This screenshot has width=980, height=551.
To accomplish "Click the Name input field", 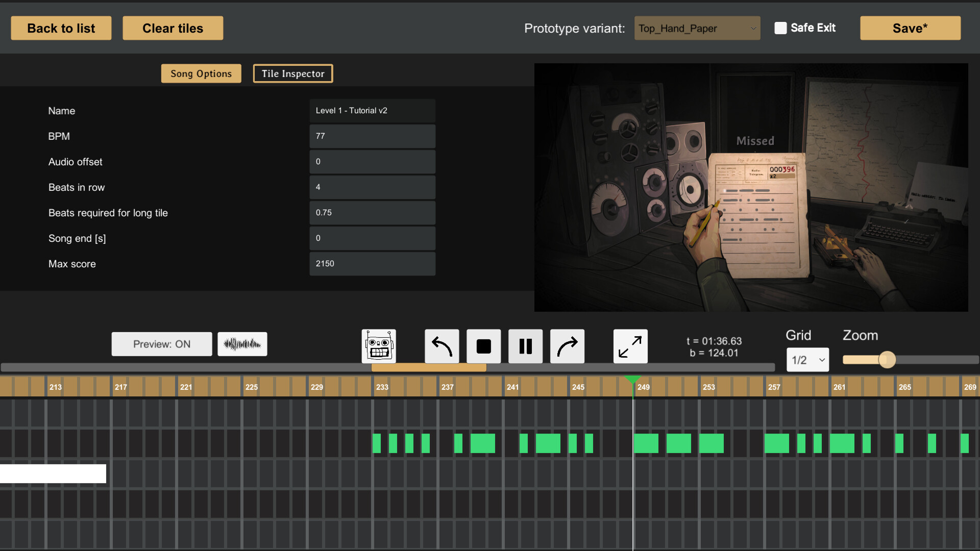I will click(x=372, y=111).
